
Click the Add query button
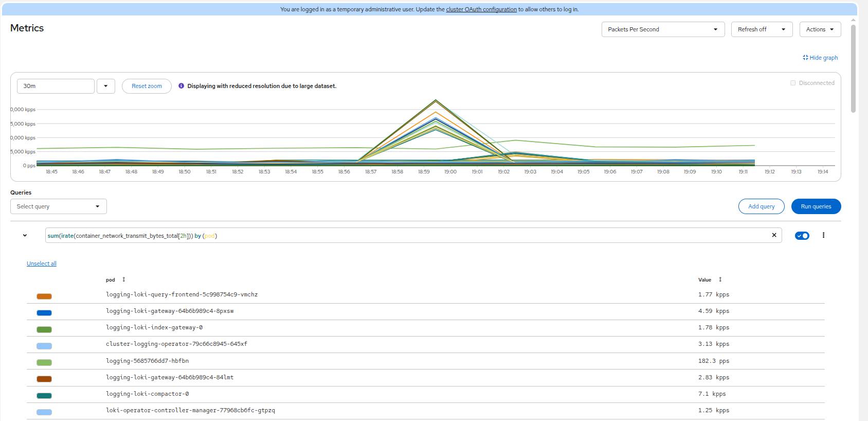(761, 206)
